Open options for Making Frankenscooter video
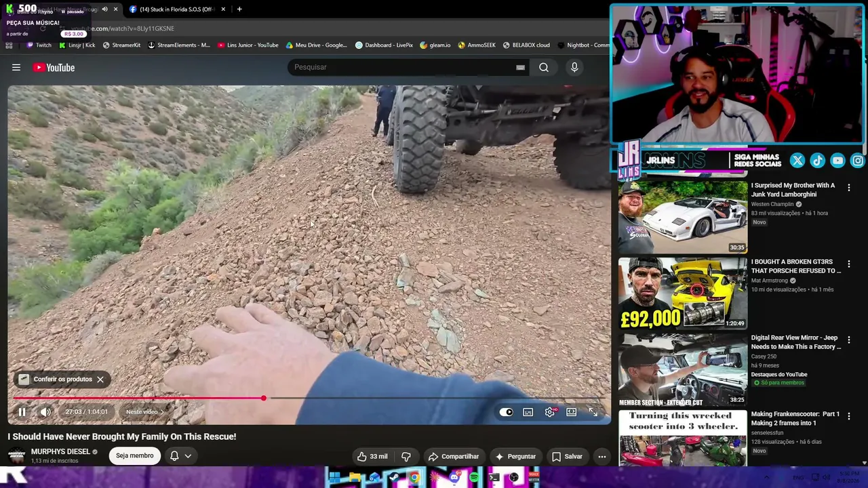Viewport: 868px width, 488px height. pos(848,416)
